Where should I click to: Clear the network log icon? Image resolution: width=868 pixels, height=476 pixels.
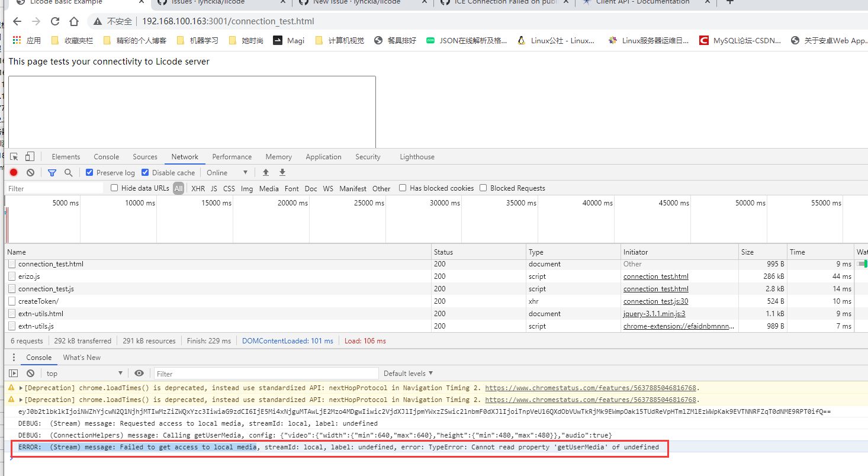[30, 172]
